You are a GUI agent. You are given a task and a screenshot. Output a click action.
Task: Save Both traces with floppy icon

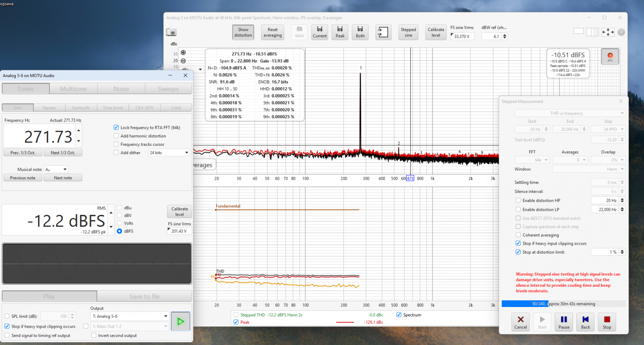click(x=360, y=32)
